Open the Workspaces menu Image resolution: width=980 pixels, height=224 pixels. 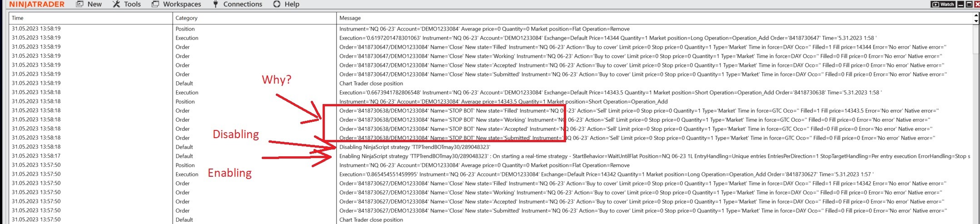tap(176, 4)
